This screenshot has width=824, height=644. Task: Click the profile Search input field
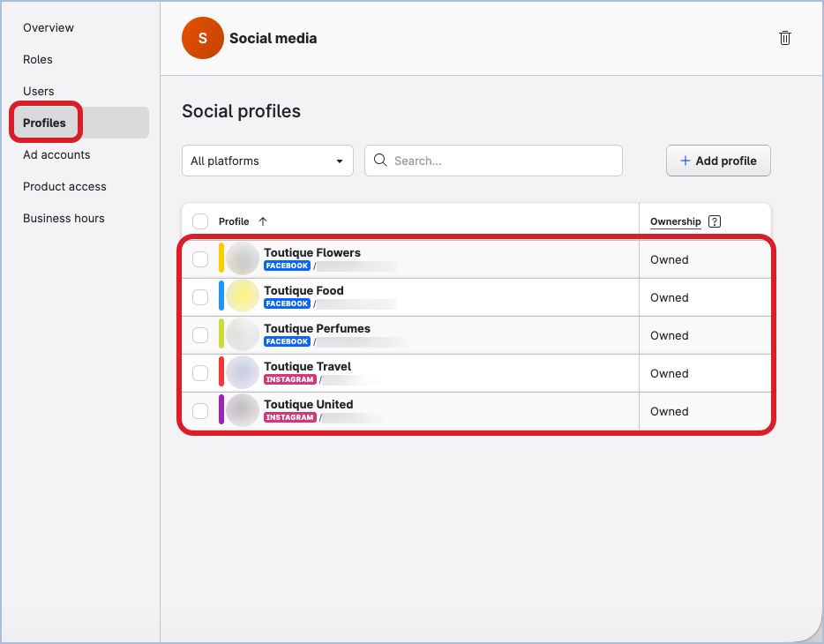(503, 161)
